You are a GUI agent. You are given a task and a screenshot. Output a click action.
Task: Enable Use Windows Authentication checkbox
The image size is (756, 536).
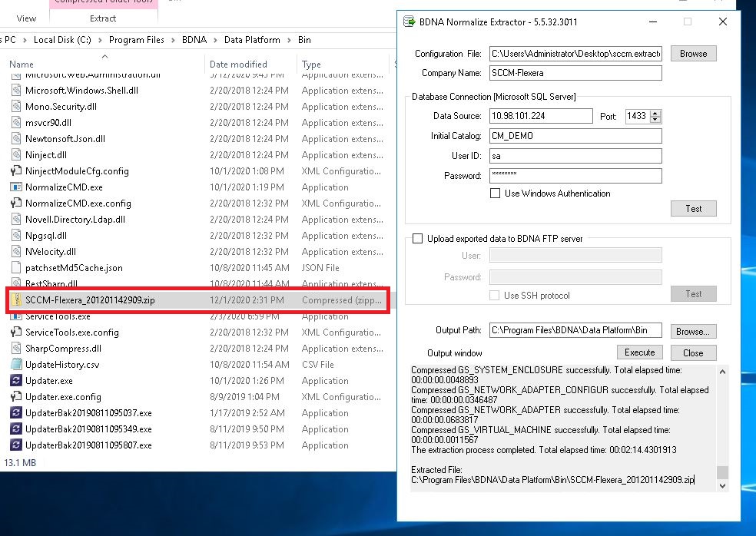[x=495, y=194]
